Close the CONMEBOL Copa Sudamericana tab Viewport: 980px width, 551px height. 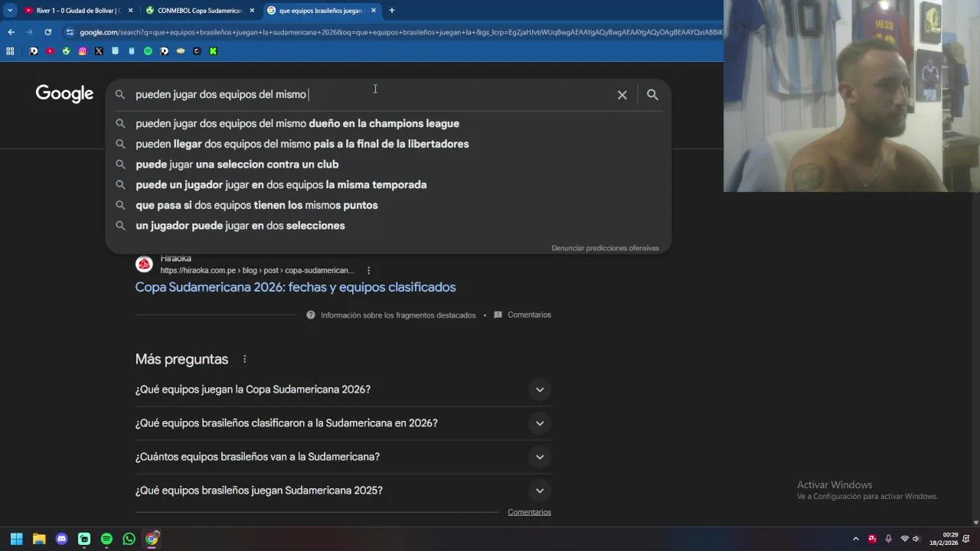coord(252,11)
